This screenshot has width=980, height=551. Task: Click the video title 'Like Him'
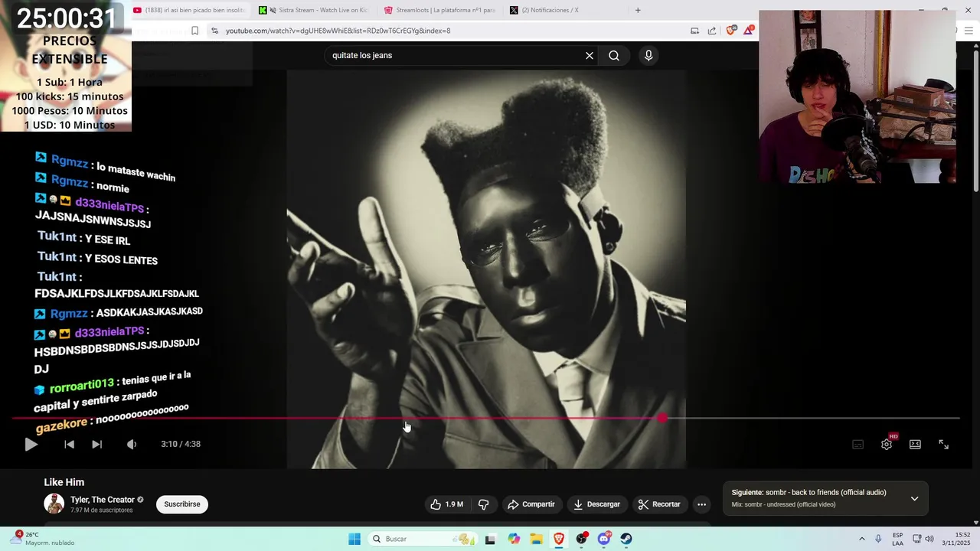[x=64, y=482]
